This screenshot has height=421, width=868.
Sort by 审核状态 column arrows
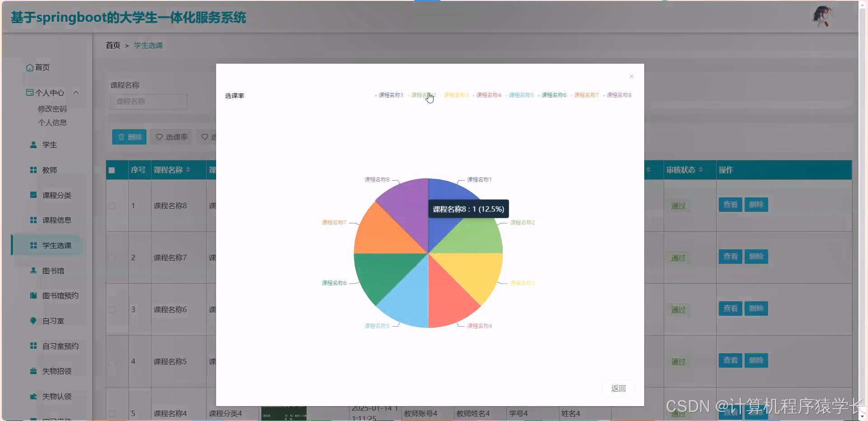[701, 170]
